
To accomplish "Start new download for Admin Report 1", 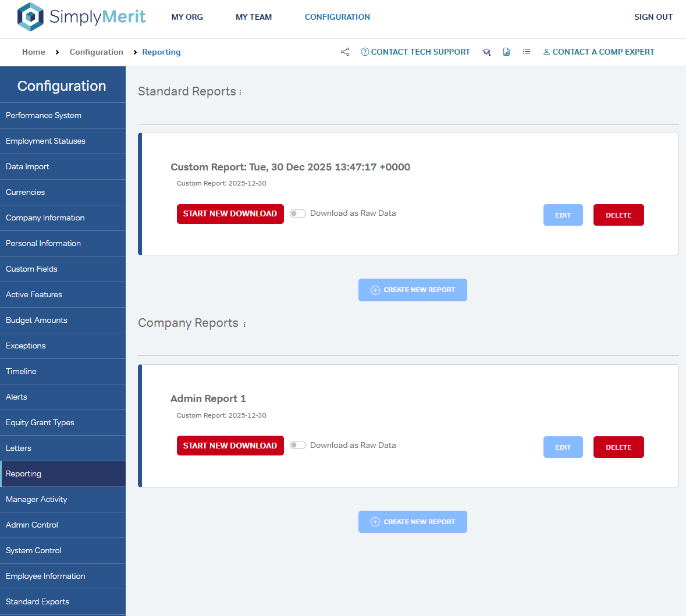I will point(230,446).
